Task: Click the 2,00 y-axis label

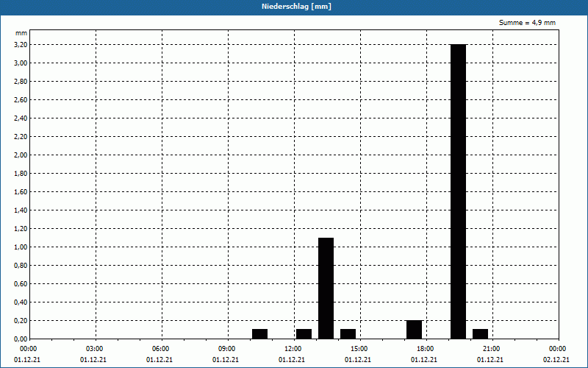Action: (x=21, y=155)
